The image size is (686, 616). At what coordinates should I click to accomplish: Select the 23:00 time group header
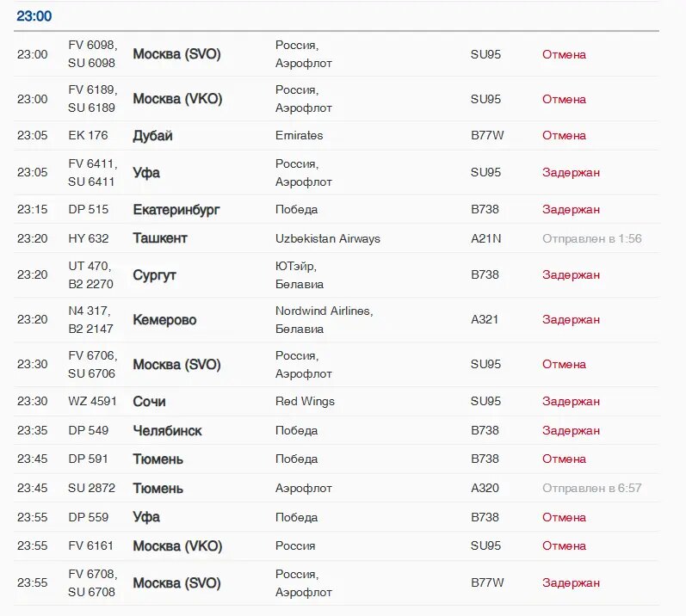pyautogui.click(x=34, y=16)
